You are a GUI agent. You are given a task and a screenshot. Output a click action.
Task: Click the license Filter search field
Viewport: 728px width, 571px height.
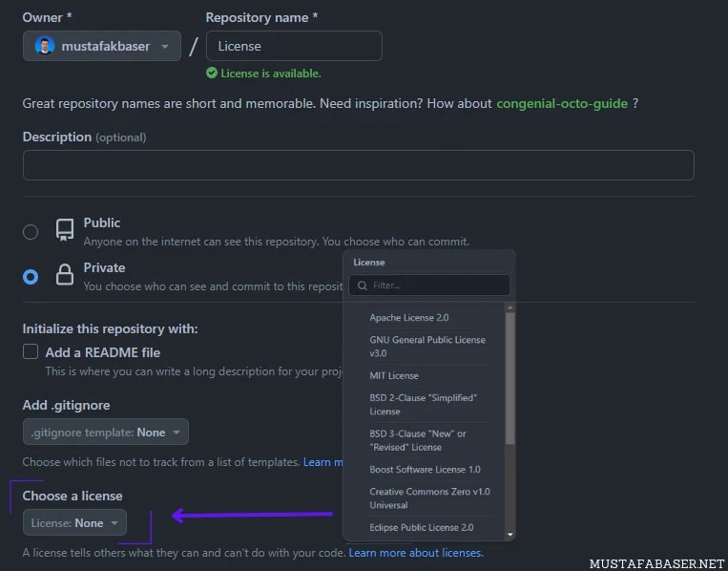429,285
